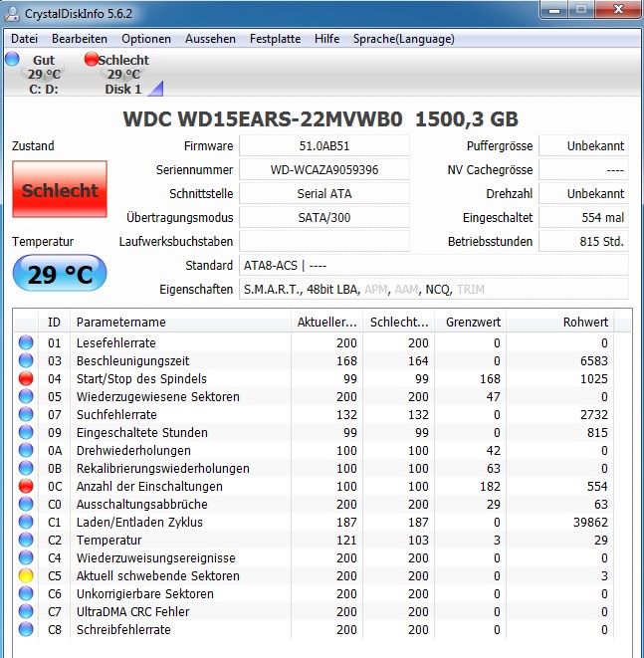644x658 pixels.
Task: Open the Hilfe menu
Action: click(326, 39)
